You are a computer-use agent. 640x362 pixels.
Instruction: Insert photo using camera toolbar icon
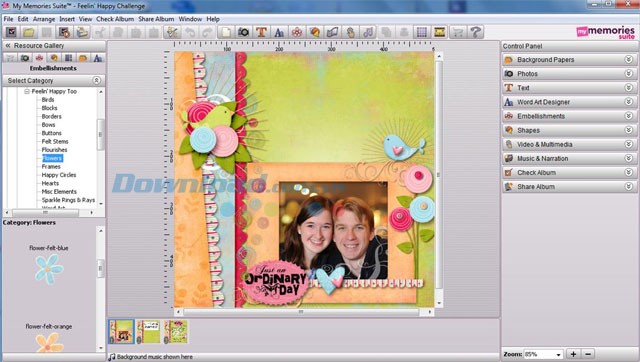click(x=243, y=32)
